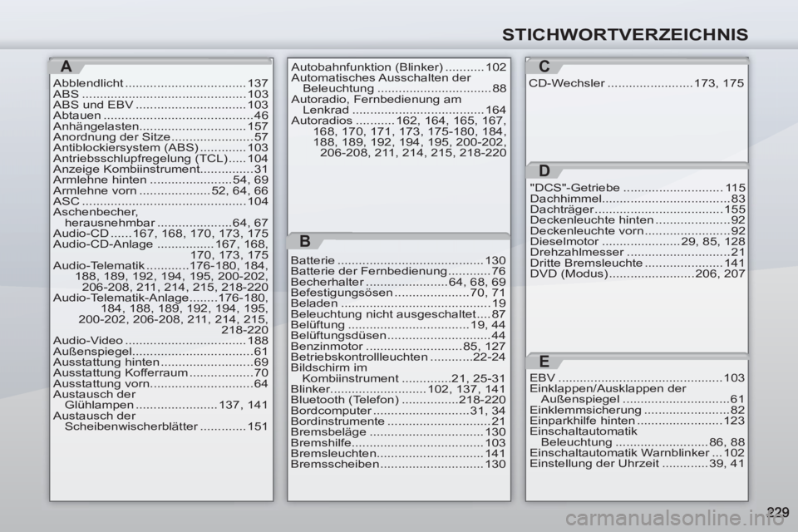Viewport: 798px width, 532px height.
Task: Click the Glühlampen 137, 141 entry
Action: [166, 405]
